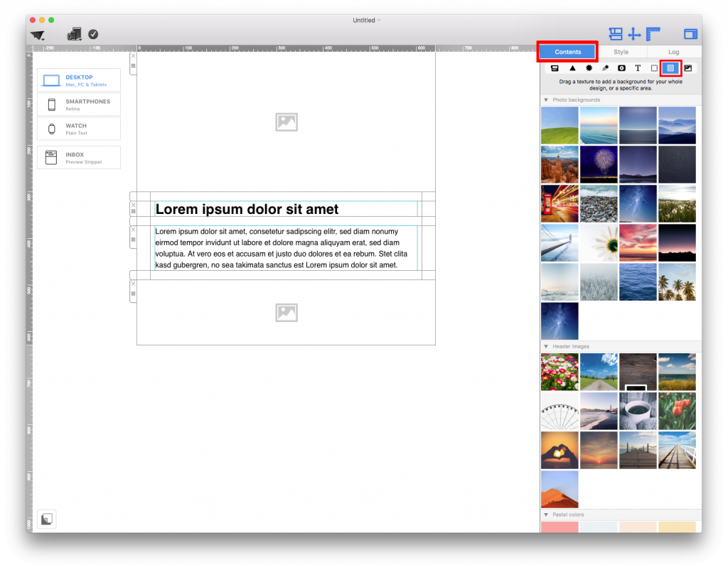Select the Smartphones preview option
The height and width of the screenshot is (570, 728).
click(78, 105)
